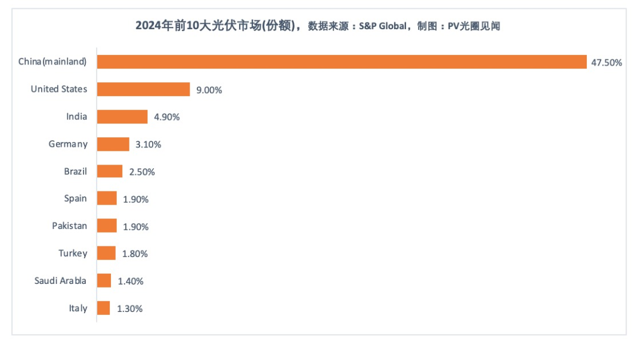This screenshot has width=644, height=340.
Task: Click the 1.30% label beside Italy
Action: pos(130,309)
